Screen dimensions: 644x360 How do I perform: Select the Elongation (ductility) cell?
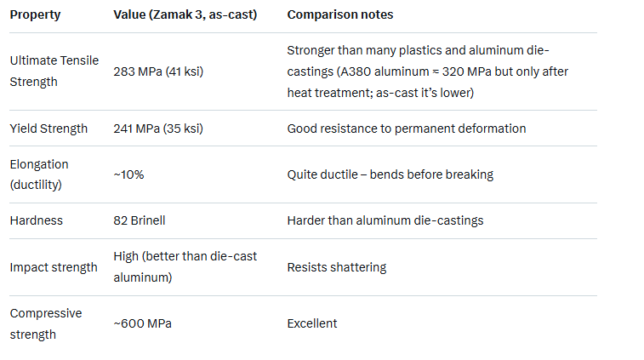(x=39, y=174)
